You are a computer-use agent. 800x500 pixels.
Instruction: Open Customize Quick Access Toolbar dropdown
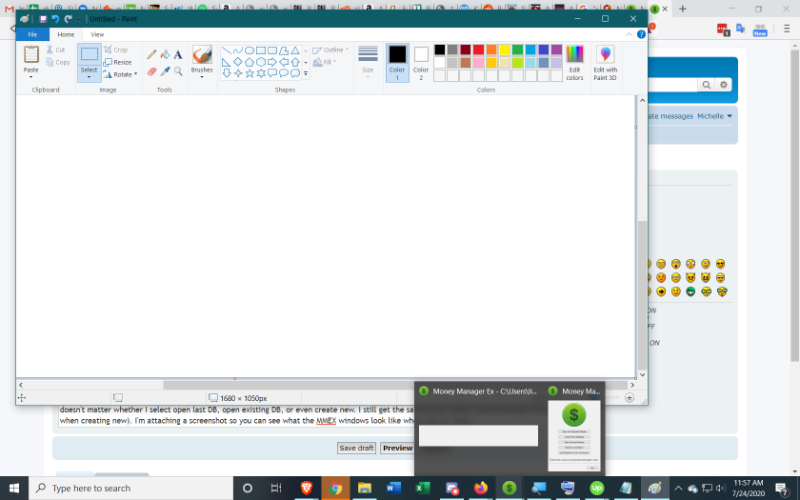78,19
